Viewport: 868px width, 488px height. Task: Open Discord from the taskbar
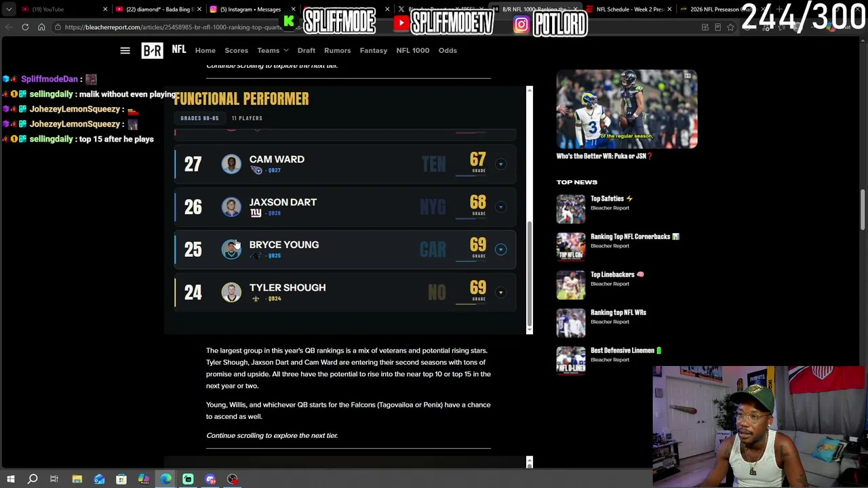click(210, 479)
